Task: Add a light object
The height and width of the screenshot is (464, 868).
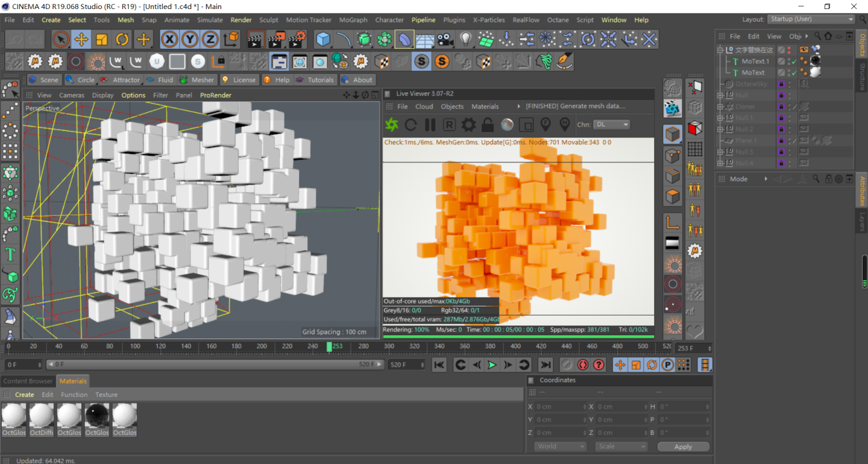Action: pos(465,40)
